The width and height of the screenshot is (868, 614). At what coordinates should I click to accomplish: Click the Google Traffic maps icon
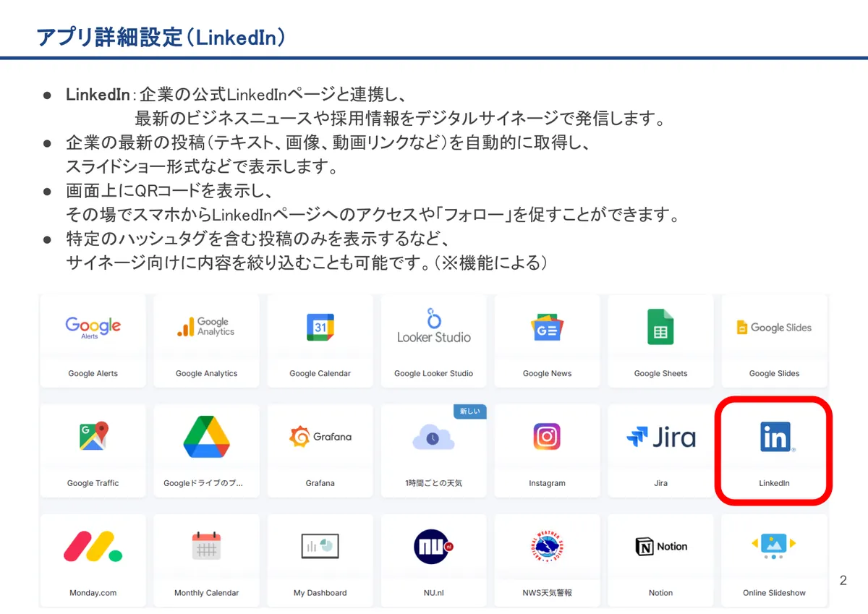(93, 436)
